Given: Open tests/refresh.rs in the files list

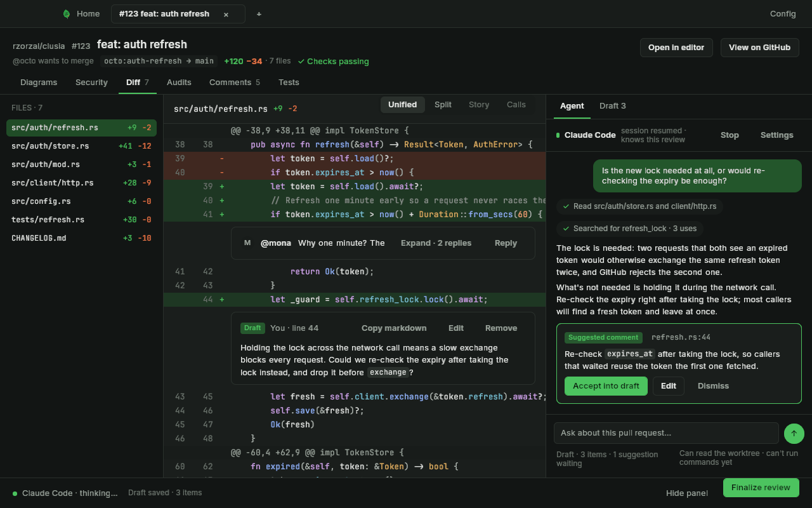Looking at the screenshot, I should click(x=81, y=220).
